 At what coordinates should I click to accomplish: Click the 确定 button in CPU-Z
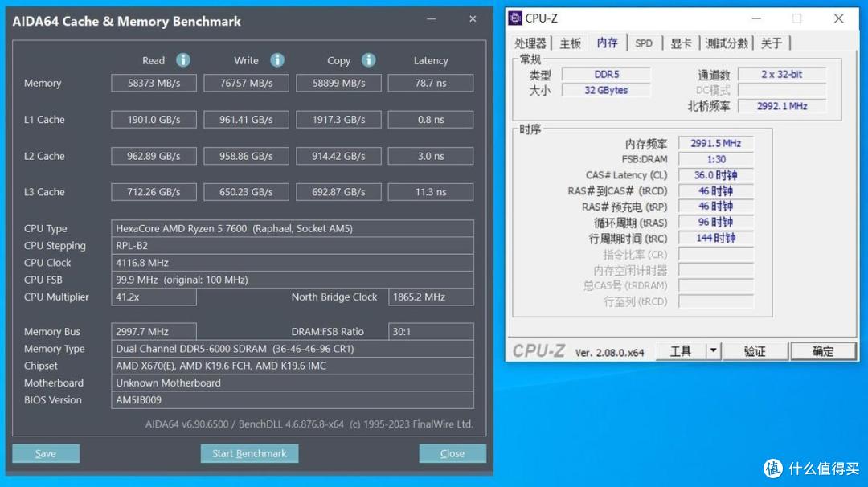(x=823, y=351)
